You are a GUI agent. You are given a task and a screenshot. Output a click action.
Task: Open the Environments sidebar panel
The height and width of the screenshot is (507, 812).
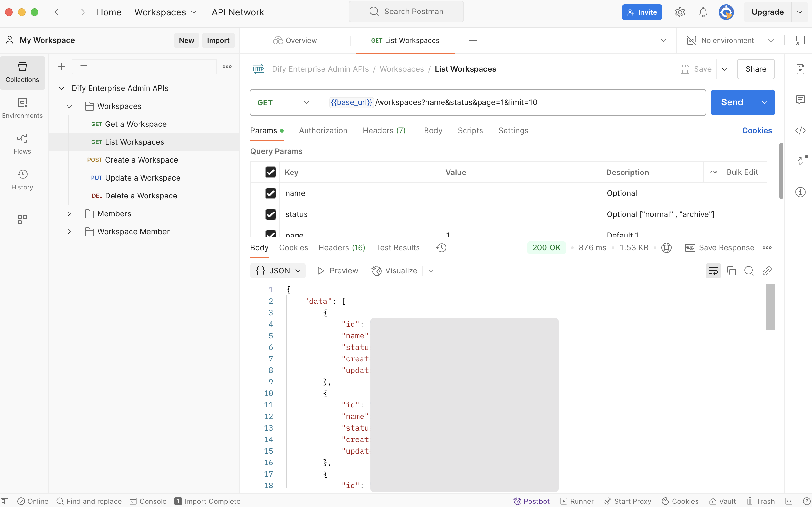(22, 108)
